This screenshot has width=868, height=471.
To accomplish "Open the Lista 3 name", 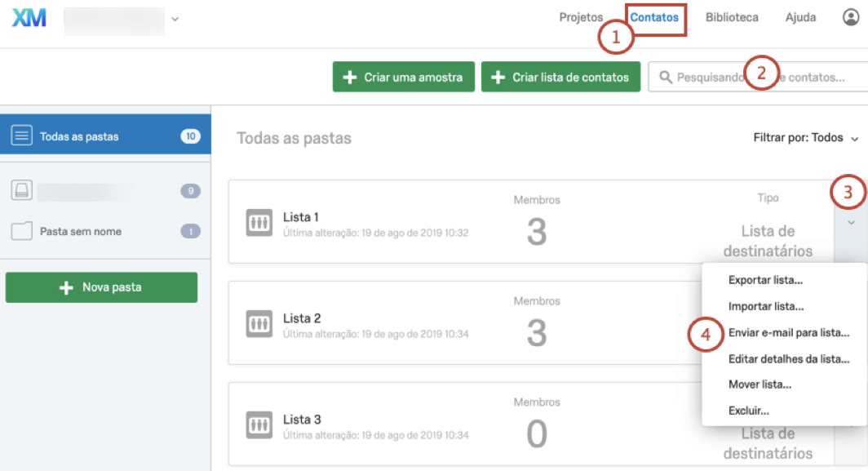I will 302,419.
